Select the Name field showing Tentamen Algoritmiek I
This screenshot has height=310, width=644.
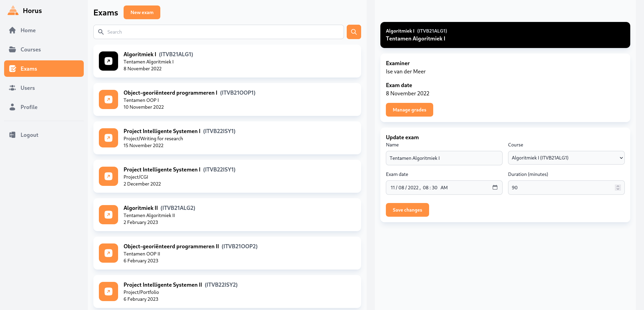pyautogui.click(x=444, y=158)
